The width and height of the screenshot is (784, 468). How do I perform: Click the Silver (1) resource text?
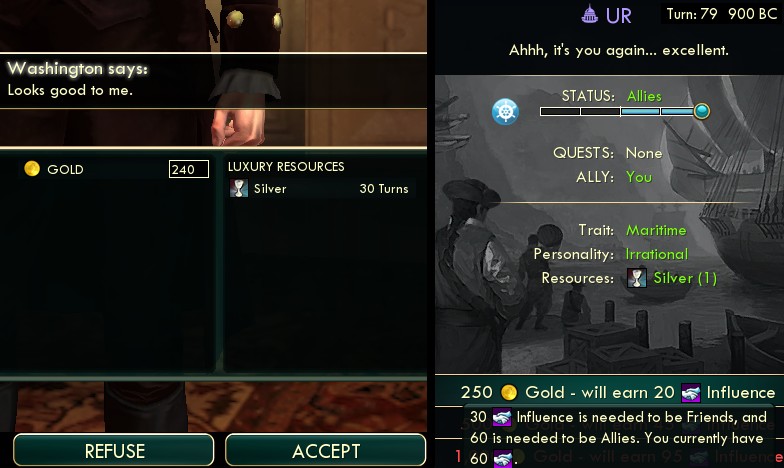click(x=684, y=278)
